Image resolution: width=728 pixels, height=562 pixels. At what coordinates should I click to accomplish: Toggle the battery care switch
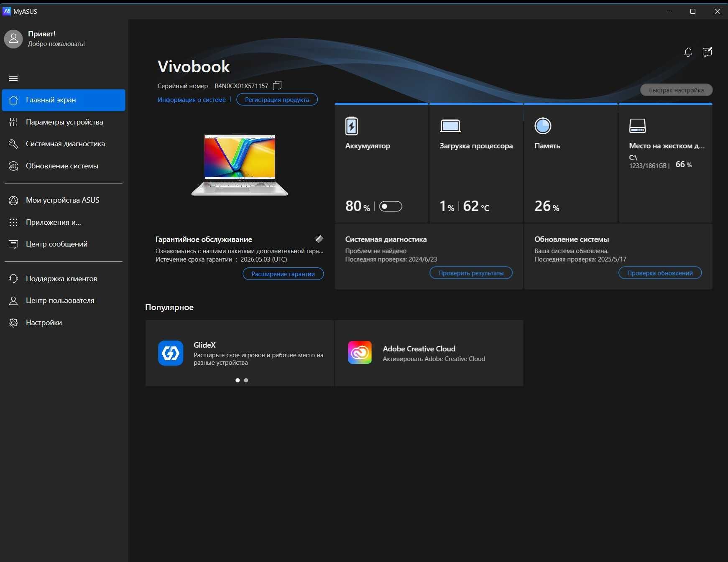pos(391,206)
